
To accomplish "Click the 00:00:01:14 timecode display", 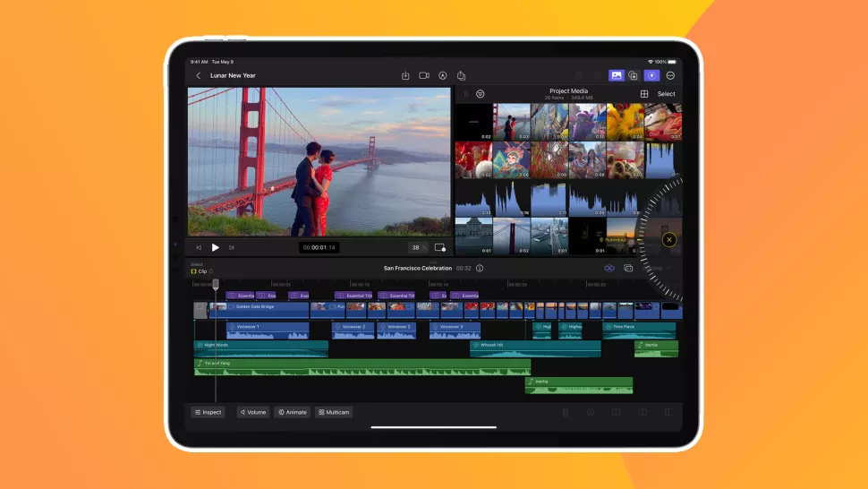I will tap(319, 247).
